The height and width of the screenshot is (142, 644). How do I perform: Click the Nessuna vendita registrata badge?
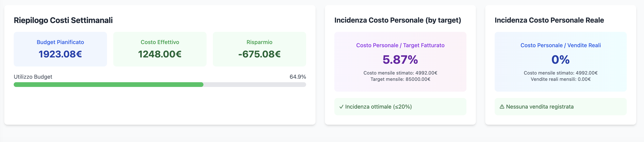[x=561, y=107]
